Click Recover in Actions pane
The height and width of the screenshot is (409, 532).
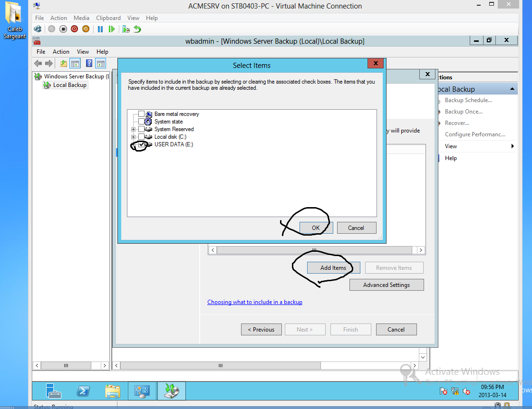[x=457, y=123]
